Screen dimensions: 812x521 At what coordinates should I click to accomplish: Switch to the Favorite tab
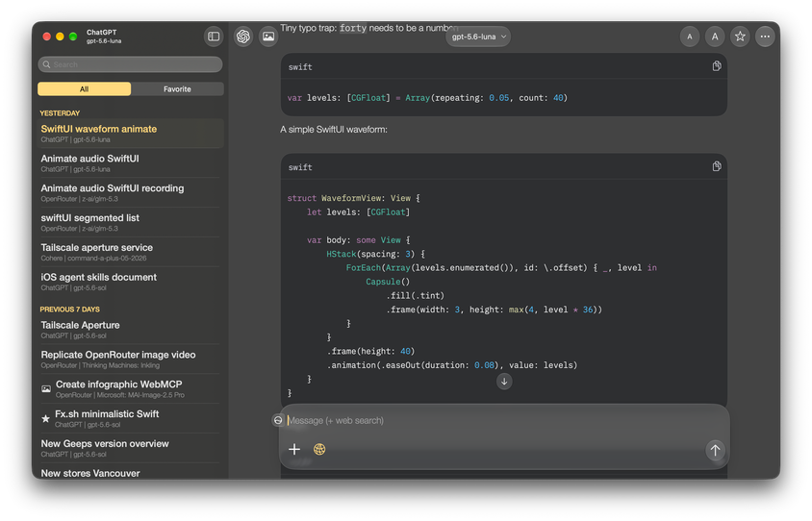click(x=177, y=89)
